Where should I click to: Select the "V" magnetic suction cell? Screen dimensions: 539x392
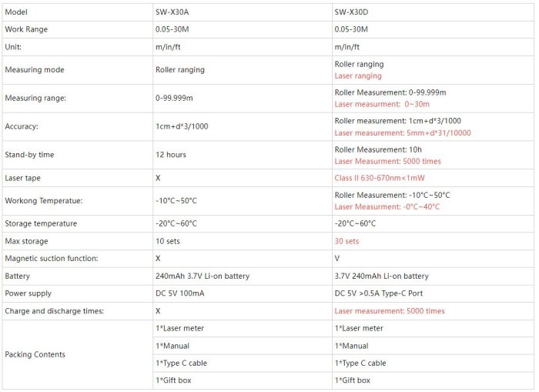point(337,259)
